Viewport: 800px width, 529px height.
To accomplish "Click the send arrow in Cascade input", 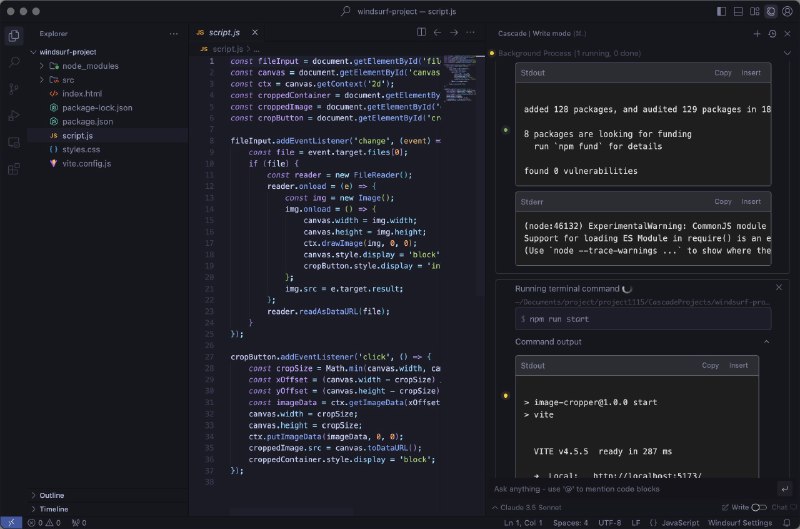I will (x=785, y=489).
